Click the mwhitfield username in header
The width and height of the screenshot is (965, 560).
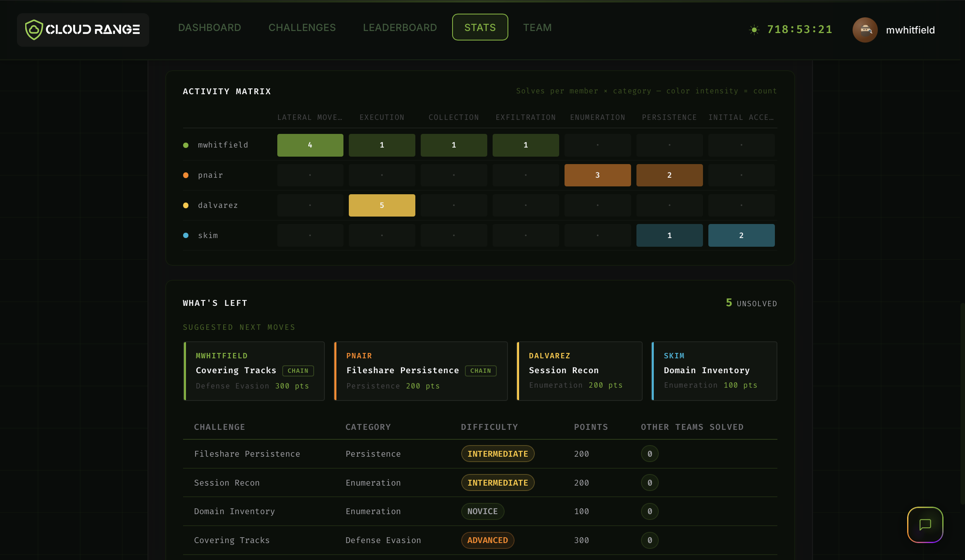coord(910,30)
